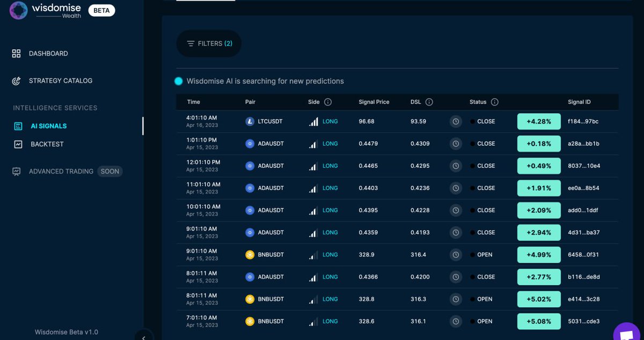The image size is (644, 340).
Task: Click clock icon in the LTCUSDT row
Action: coord(456,122)
